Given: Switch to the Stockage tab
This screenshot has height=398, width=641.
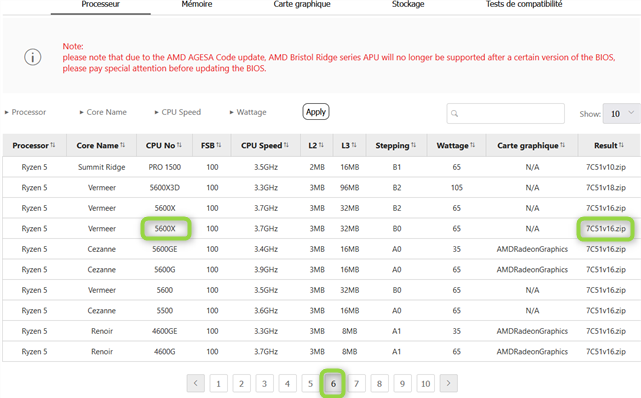Looking at the screenshot, I should pos(408,4).
